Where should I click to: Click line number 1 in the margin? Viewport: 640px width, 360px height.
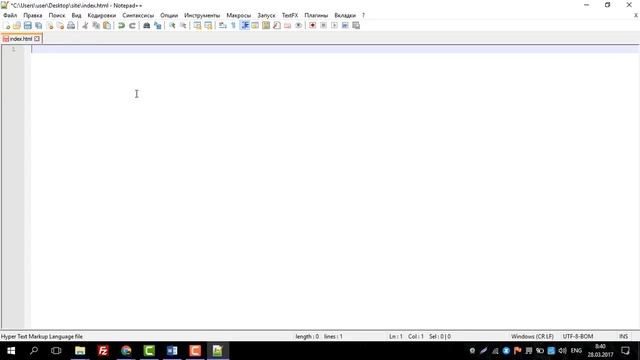coord(13,49)
